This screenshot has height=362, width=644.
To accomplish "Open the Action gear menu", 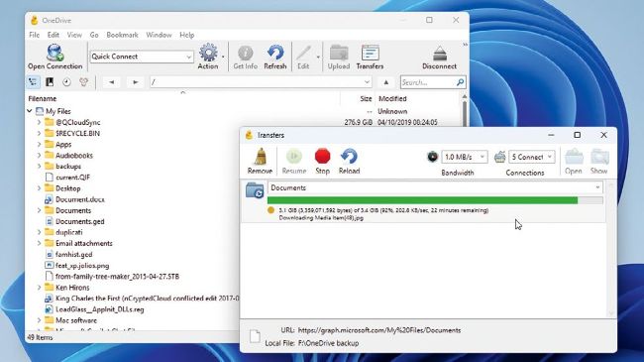I will [208, 54].
